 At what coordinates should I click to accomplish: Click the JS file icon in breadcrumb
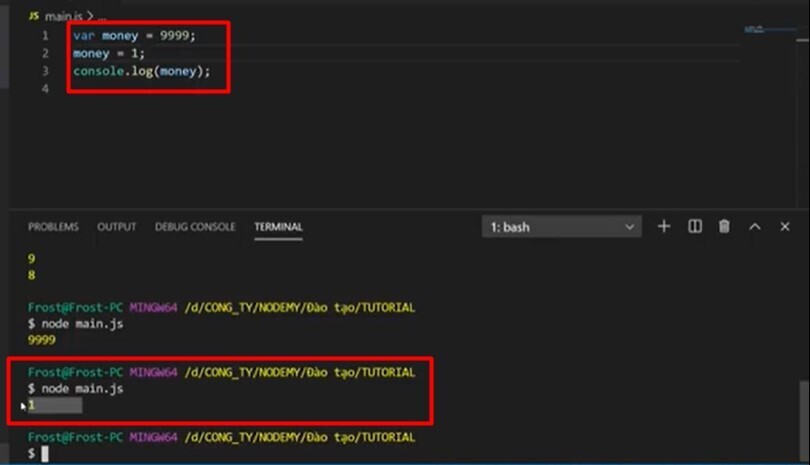coord(34,16)
